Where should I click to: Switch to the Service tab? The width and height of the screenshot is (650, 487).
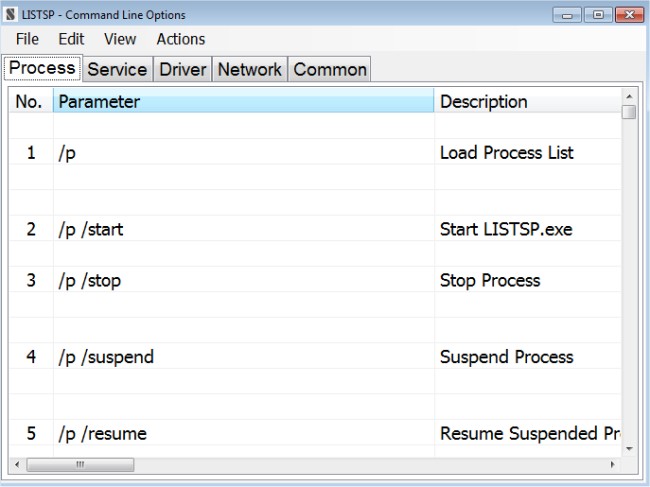(117, 69)
